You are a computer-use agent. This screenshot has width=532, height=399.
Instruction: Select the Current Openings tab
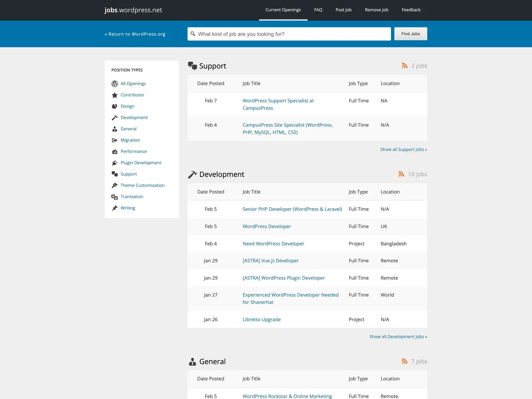point(283,10)
